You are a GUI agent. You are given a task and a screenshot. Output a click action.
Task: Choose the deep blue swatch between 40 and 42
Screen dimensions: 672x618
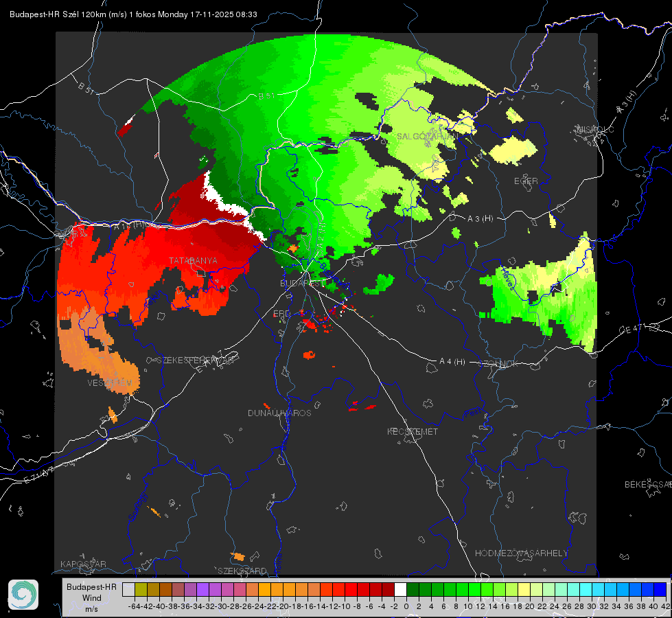pos(660,589)
